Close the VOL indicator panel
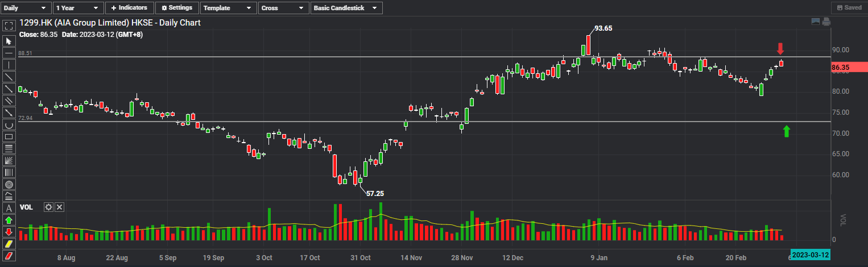 60,207
